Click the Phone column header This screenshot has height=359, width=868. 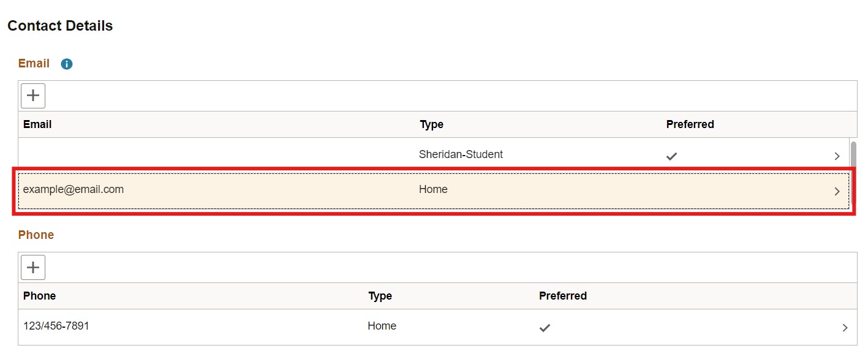click(39, 296)
